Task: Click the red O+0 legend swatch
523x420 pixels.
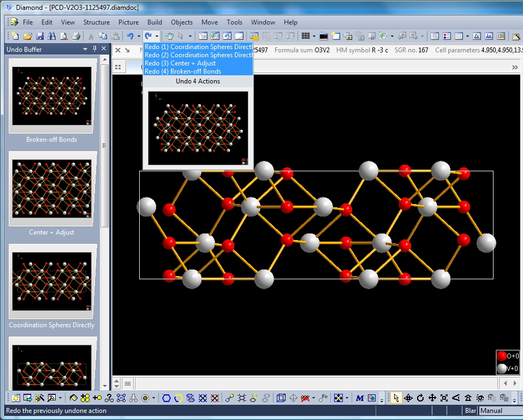Action: coord(501,356)
